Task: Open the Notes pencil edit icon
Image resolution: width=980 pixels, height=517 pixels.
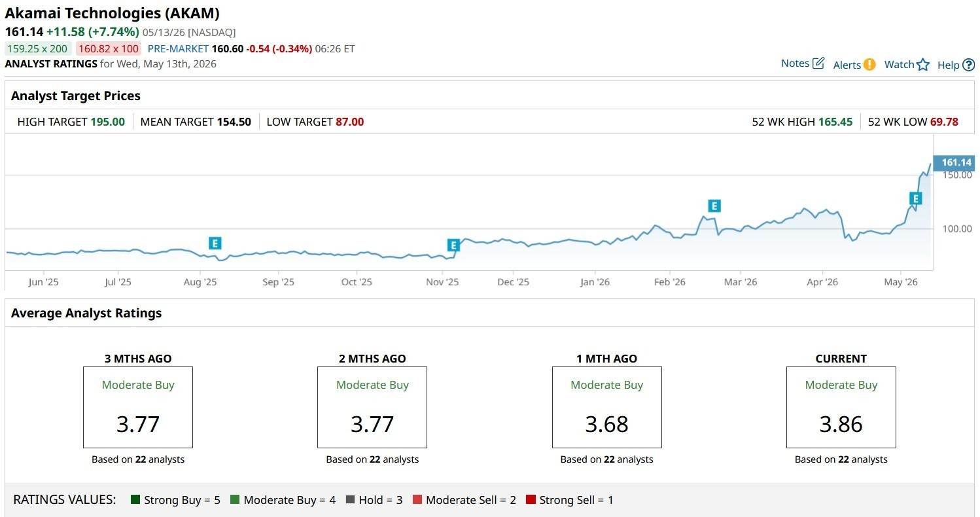Action: coord(818,63)
